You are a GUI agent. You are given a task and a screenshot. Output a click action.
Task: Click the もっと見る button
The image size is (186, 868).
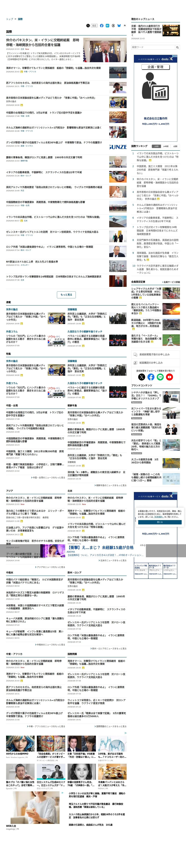(x=66, y=295)
